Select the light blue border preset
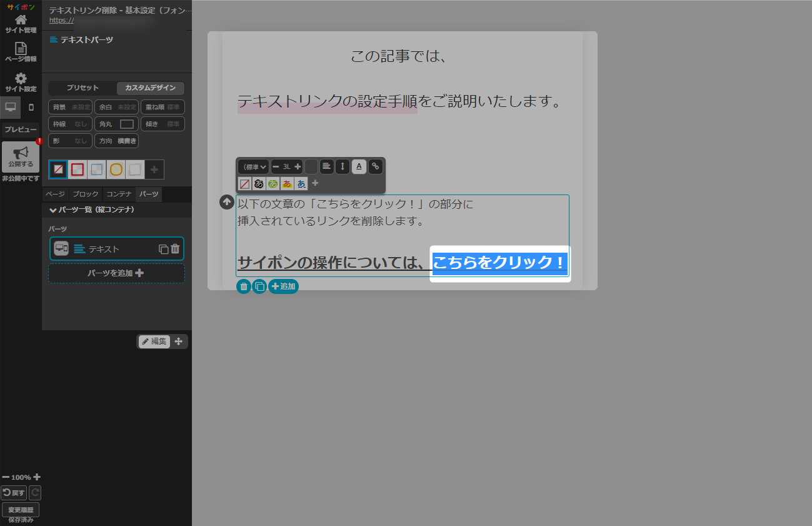This screenshot has height=526, width=812. (x=97, y=169)
